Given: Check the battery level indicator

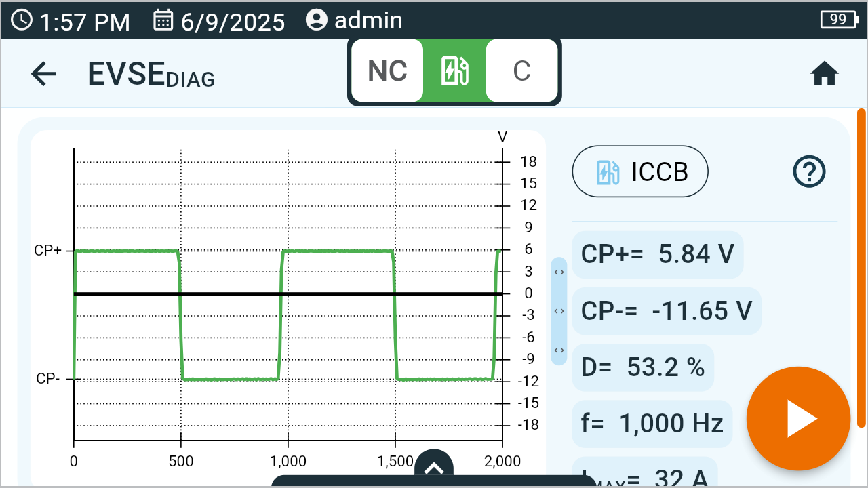Looking at the screenshot, I should pyautogui.click(x=838, y=20).
